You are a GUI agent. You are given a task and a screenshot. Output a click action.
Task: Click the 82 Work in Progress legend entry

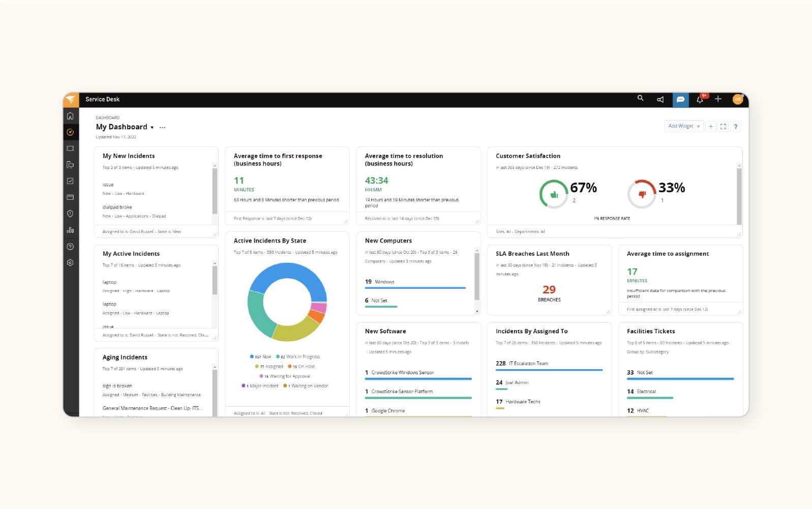click(x=298, y=356)
